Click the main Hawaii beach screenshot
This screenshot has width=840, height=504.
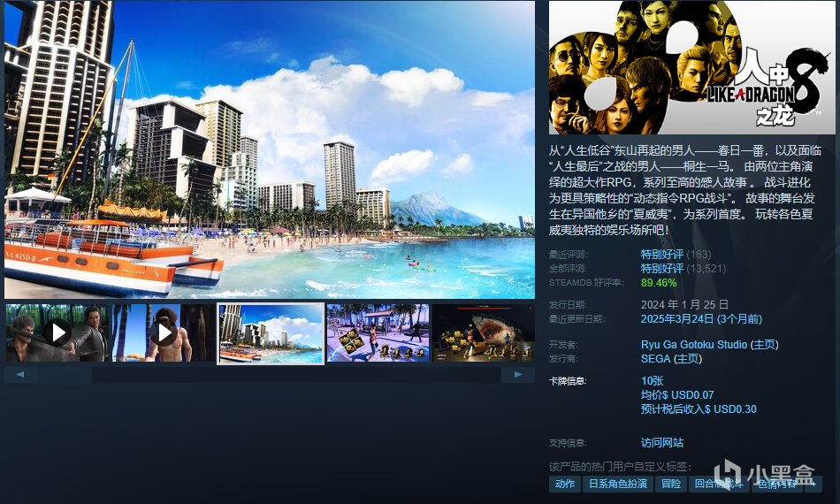[x=270, y=149]
